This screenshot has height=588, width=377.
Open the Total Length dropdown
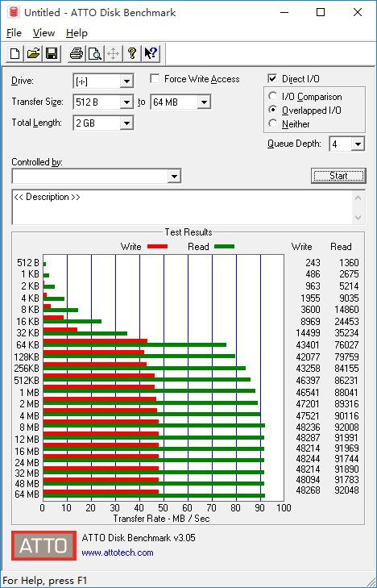[x=126, y=123]
